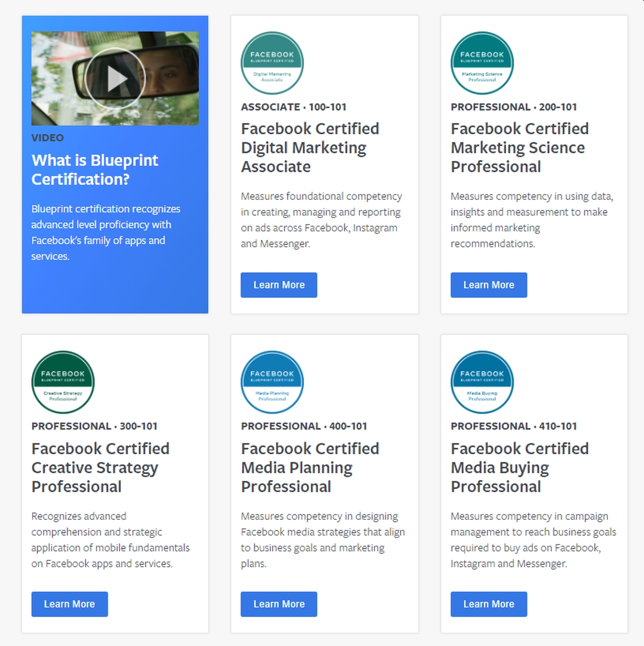Click the Marketing Science Professional badge icon

pos(482,63)
